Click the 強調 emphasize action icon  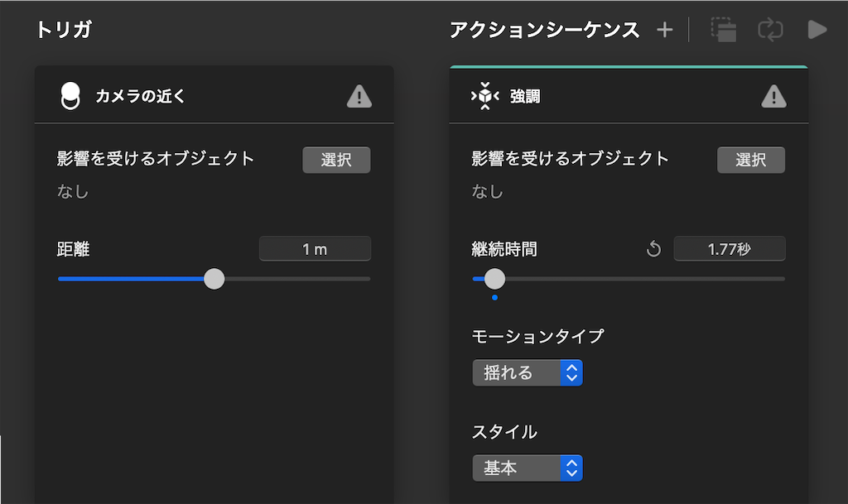tap(485, 97)
